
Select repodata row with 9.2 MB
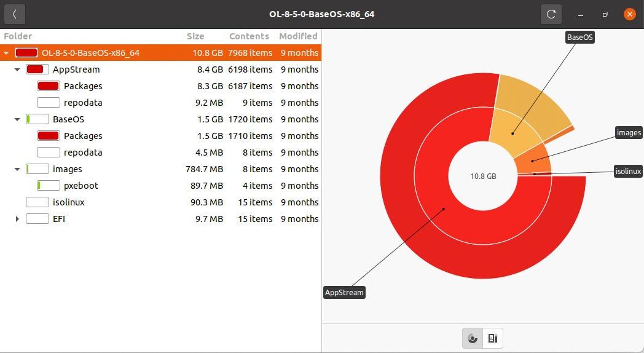click(160, 103)
